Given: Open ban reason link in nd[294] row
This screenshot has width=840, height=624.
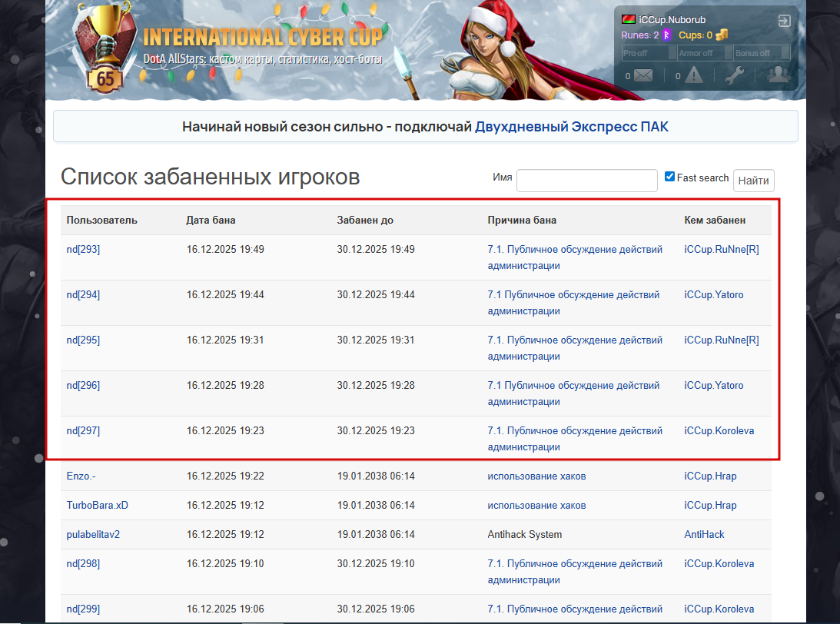Looking at the screenshot, I should point(573,303).
